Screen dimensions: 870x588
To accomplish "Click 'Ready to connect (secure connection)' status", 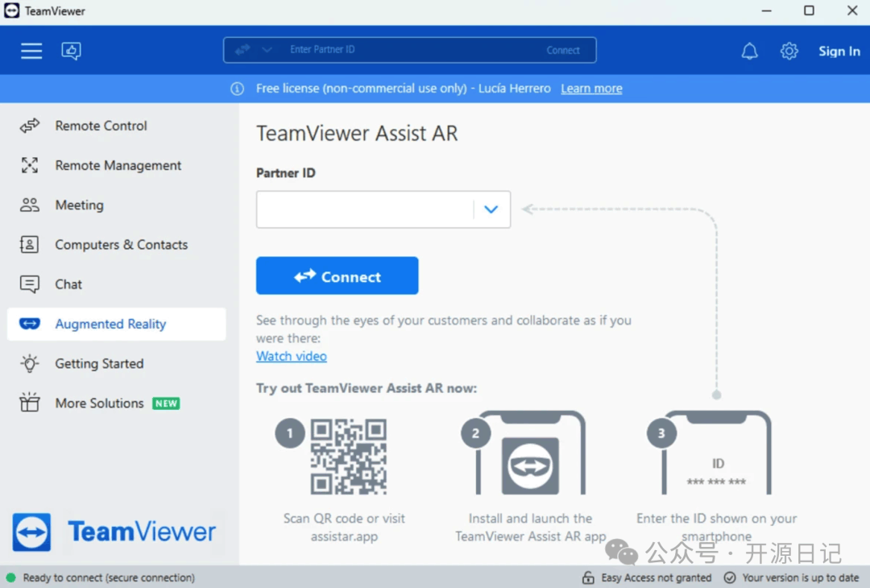I will click(109, 578).
